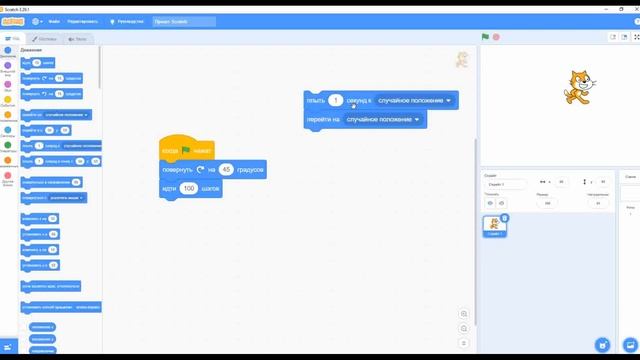This screenshot has height=360, width=640.
Task: Click the 'положение x' reporter block
Action: pos(42,327)
